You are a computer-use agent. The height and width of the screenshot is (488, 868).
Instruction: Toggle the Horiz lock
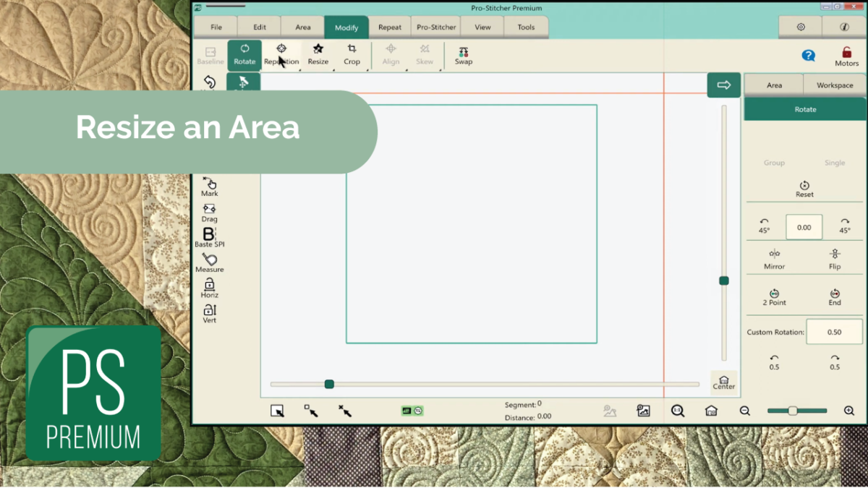[209, 287]
